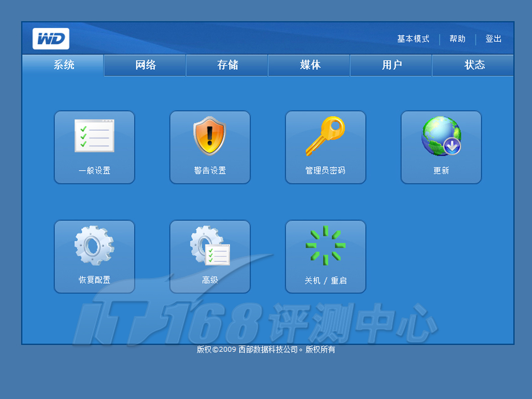Click the orange warning shield icon
The image size is (532, 399).
point(209,136)
